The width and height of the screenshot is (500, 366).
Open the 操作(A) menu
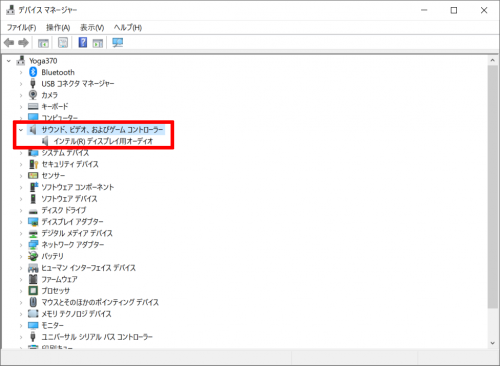pos(58,27)
